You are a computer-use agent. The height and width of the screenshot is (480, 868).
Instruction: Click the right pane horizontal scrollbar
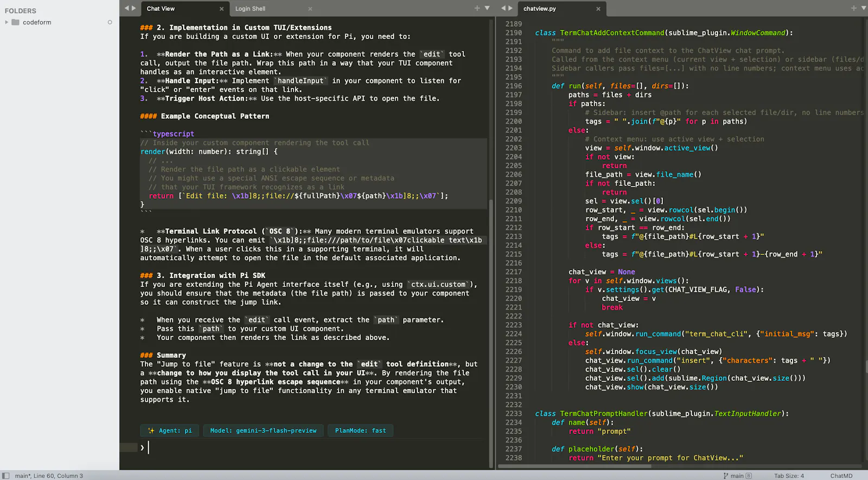(x=575, y=466)
